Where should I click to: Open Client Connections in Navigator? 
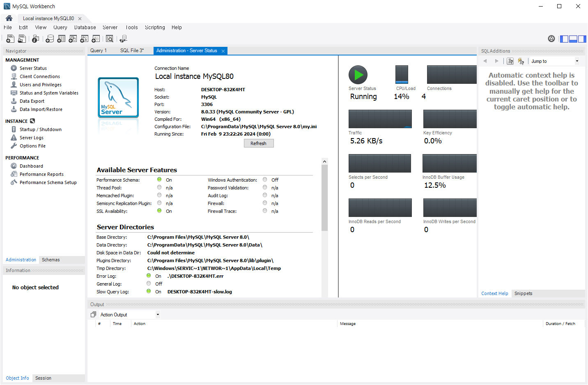tap(40, 76)
